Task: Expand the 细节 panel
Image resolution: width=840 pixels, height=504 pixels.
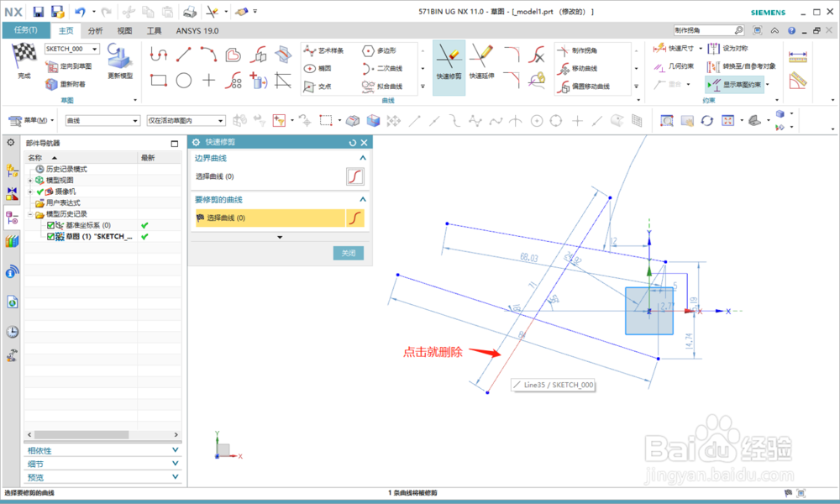Action: coord(176,464)
